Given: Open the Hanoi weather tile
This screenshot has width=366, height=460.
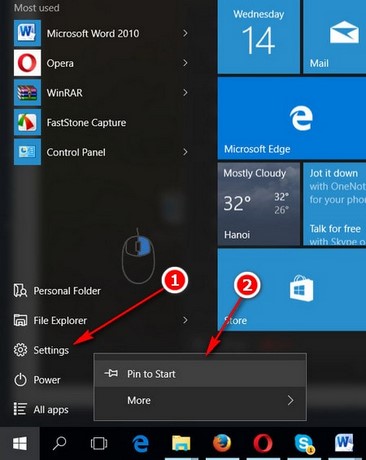Looking at the screenshot, I should pyautogui.click(x=259, y=204).
